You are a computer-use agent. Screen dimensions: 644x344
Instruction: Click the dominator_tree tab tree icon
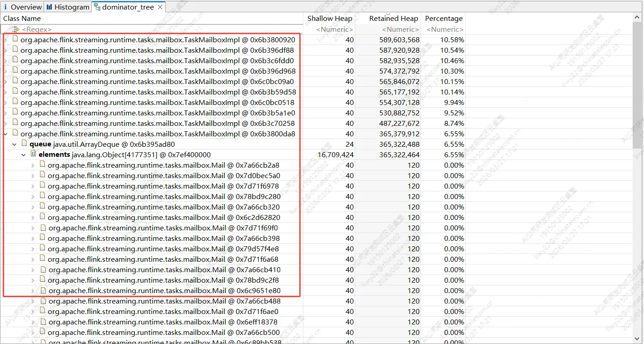click(97, 7)
